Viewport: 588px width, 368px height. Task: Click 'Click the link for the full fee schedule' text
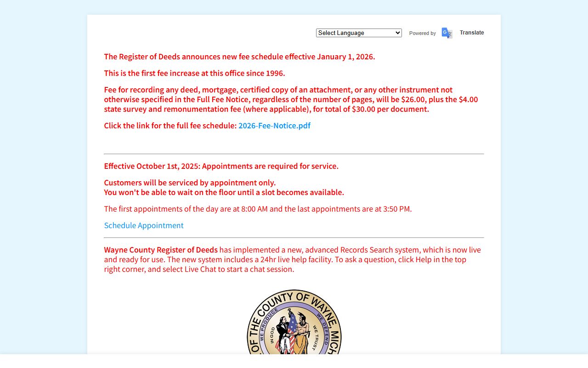point(170,126)
